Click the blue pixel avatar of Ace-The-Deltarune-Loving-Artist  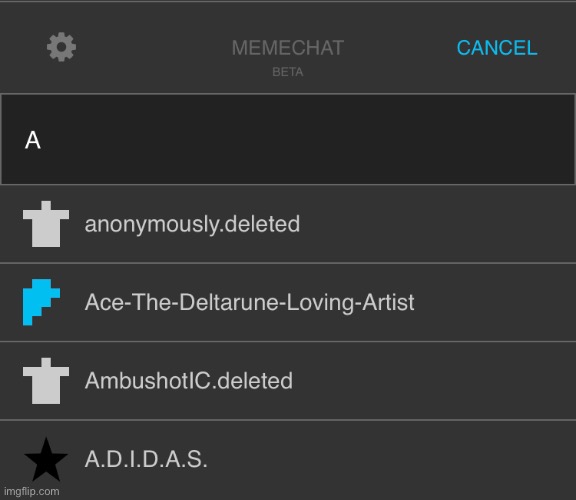tap(42, 302)
